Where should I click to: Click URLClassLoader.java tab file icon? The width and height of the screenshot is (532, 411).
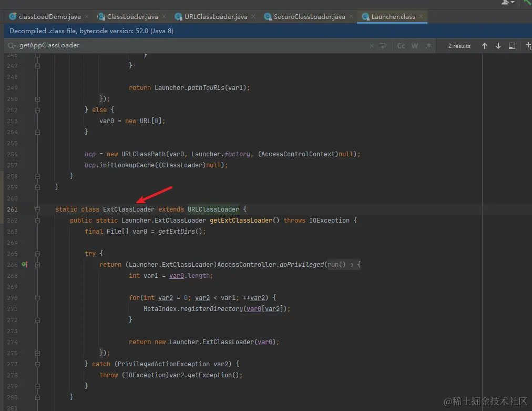(178, 17)
